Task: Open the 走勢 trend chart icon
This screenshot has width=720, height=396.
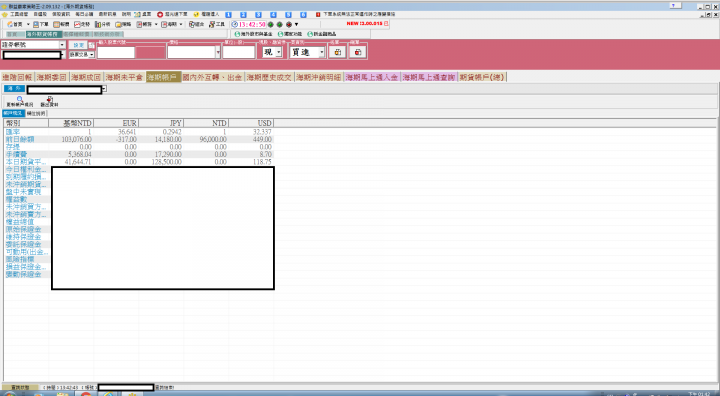Action: coord(82,24)
